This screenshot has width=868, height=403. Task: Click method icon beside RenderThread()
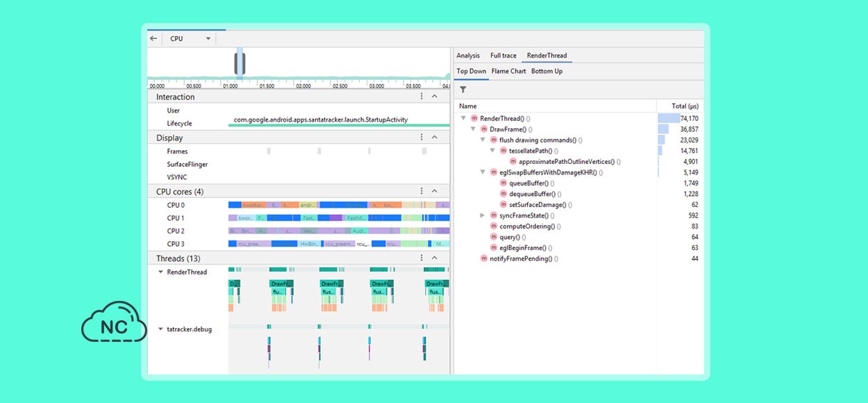click(474, 119)
